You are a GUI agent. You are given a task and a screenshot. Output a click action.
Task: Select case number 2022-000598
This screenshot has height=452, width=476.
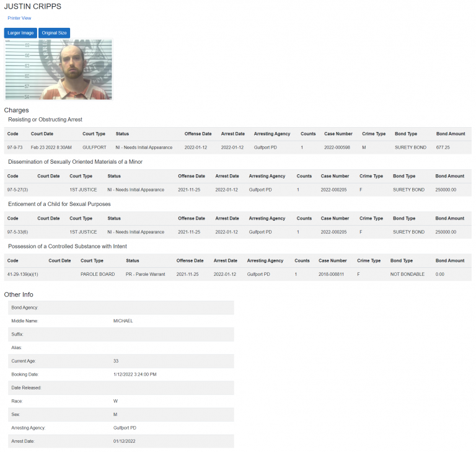coord(337,148)
